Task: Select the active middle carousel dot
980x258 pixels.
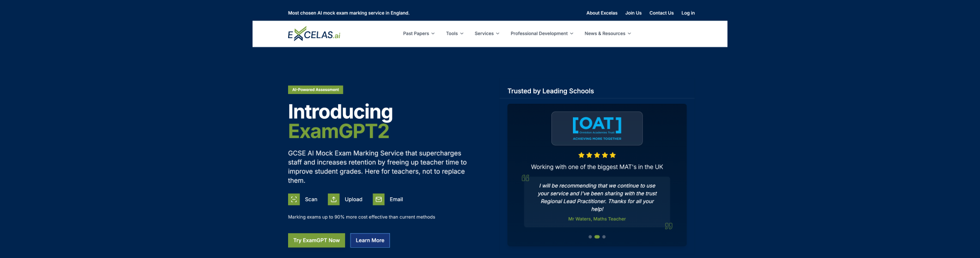Action: click(597, 237)
